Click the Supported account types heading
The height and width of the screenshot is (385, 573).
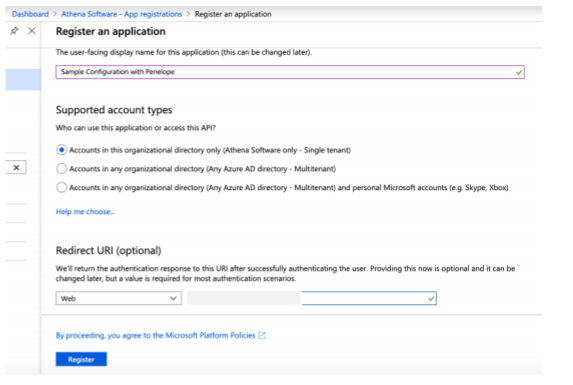coord(114,110)
